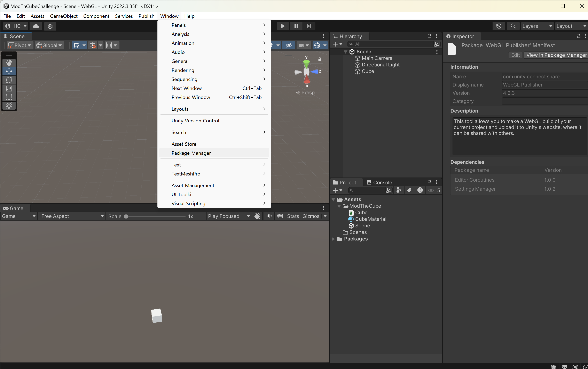Toggle scene visibility hidden objects icon
588x369 pixels.
coord(289,45)
